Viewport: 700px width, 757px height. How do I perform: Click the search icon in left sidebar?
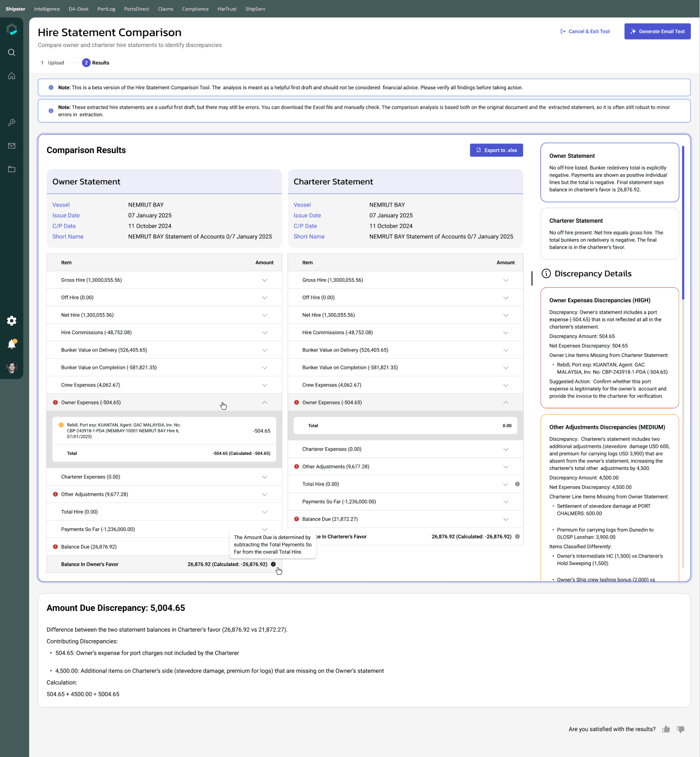pyautogui.click(x=11, y=52)
